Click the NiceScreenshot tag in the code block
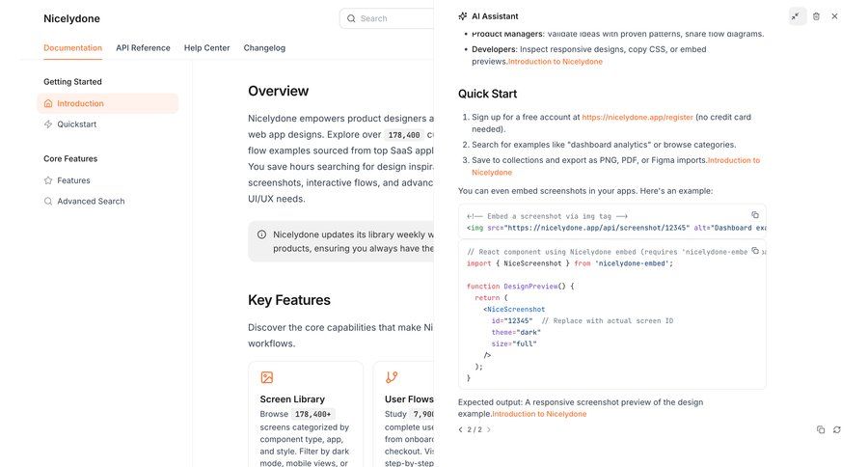 click(516, 310)
